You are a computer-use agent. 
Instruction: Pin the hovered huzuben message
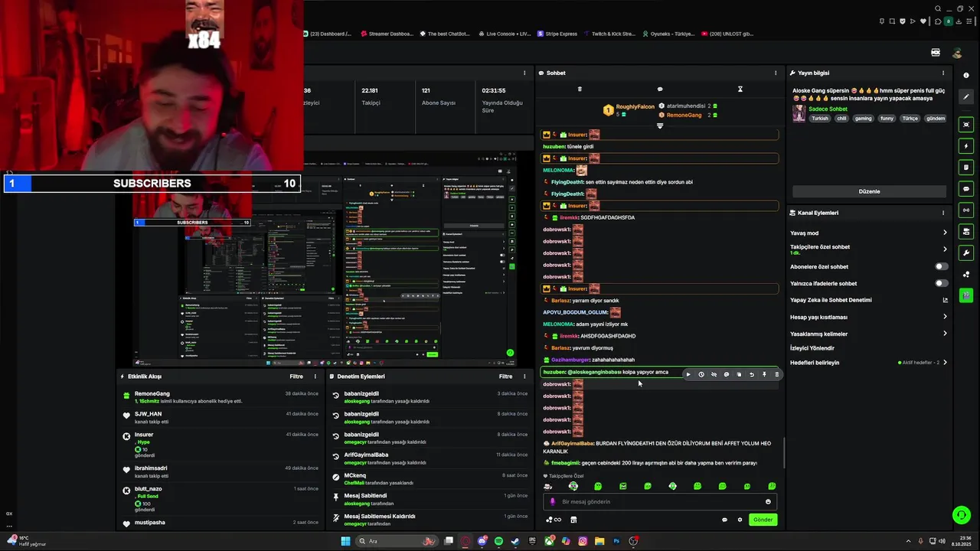[x=764, y=374]
